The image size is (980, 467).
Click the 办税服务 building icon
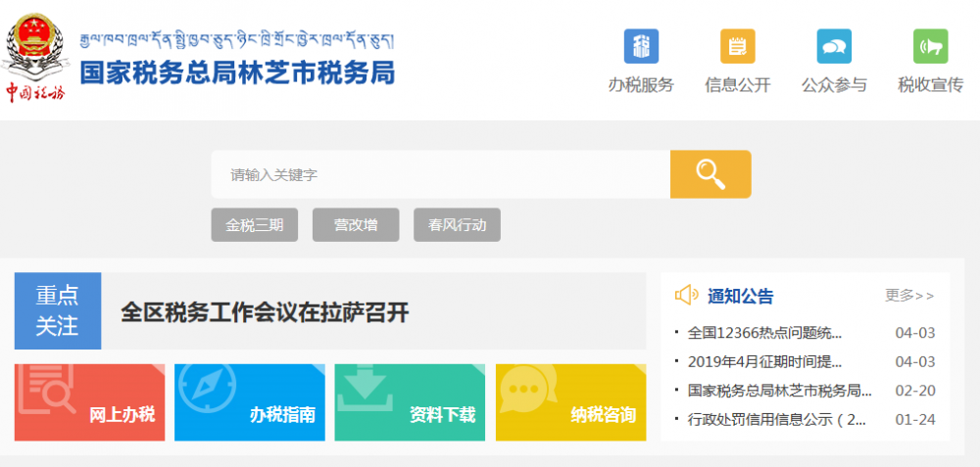tap(641, 47)
